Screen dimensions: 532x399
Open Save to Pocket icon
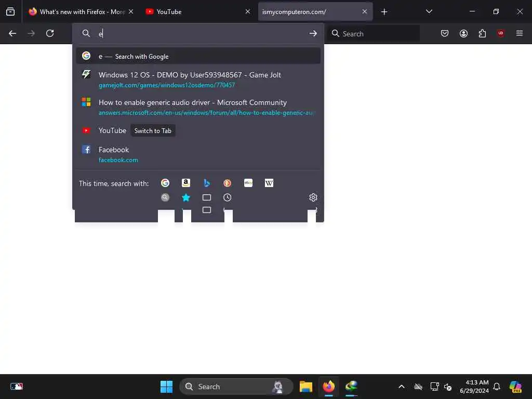click(445, 33)
